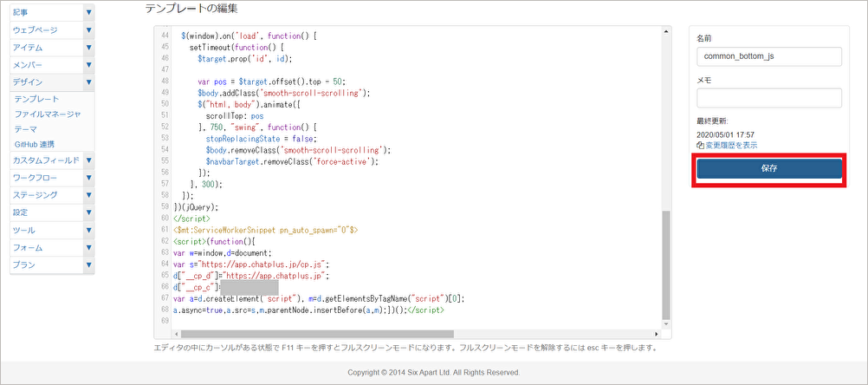Click the editor's horizontal scrollbar thumb
This screenshot has width=868, height=385.
click(317, 334)
